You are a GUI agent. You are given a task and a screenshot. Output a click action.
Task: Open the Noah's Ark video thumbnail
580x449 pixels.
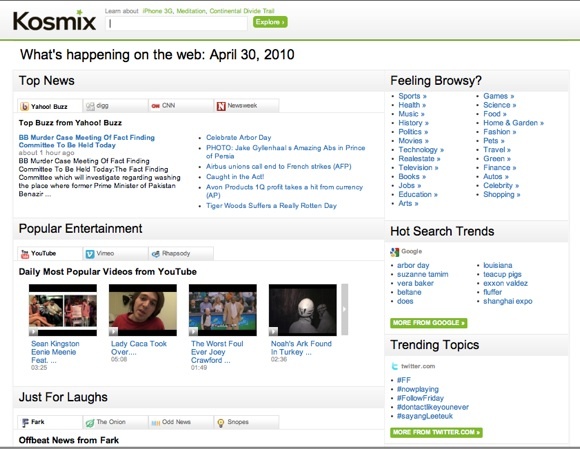[303, 310]
